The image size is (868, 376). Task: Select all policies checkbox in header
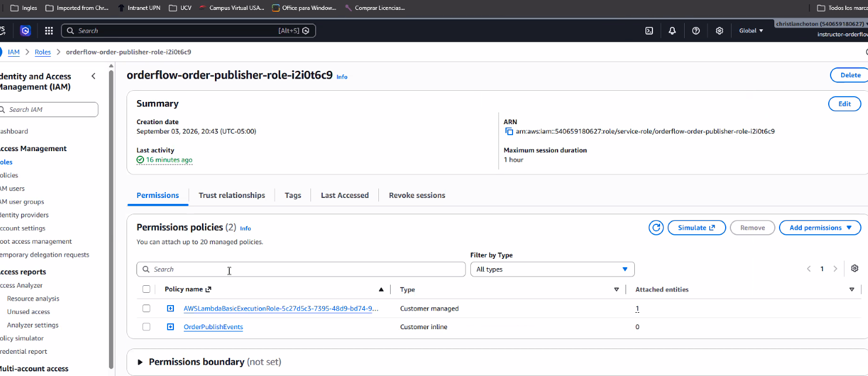point(146,289)
